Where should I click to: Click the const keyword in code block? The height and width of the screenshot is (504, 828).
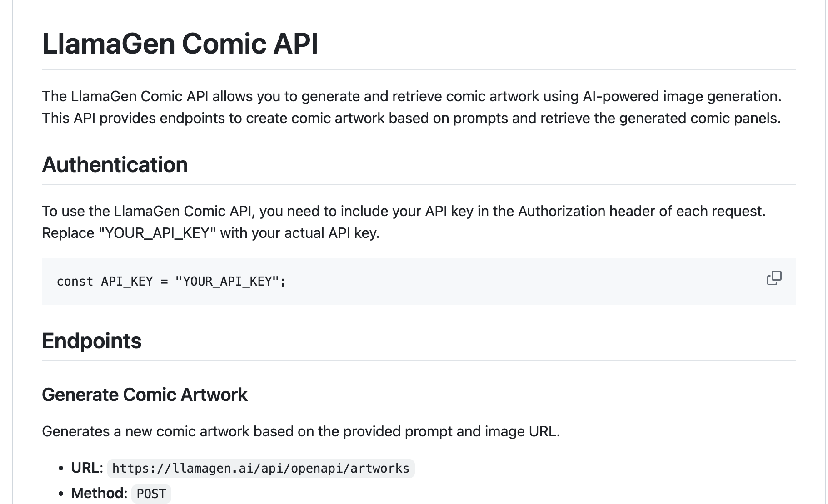point(75,282)
